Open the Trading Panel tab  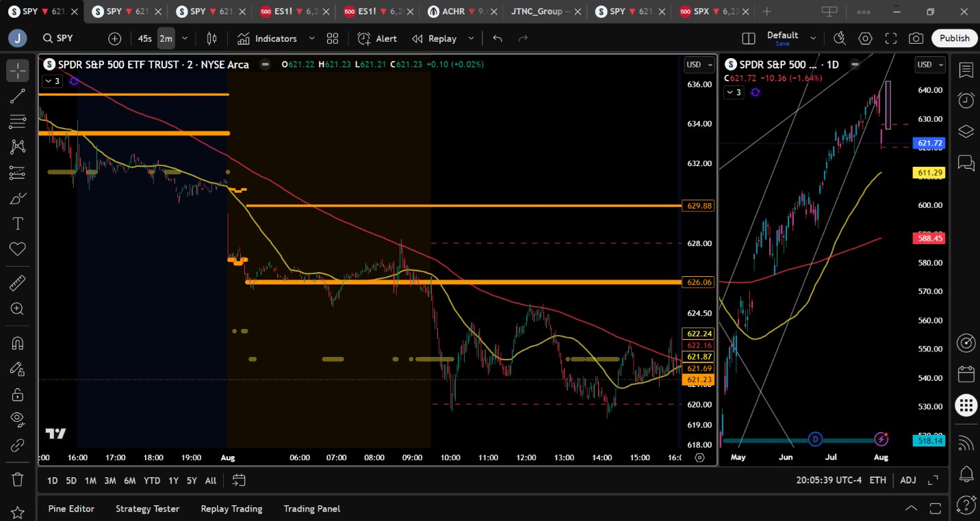pos(312,509)
